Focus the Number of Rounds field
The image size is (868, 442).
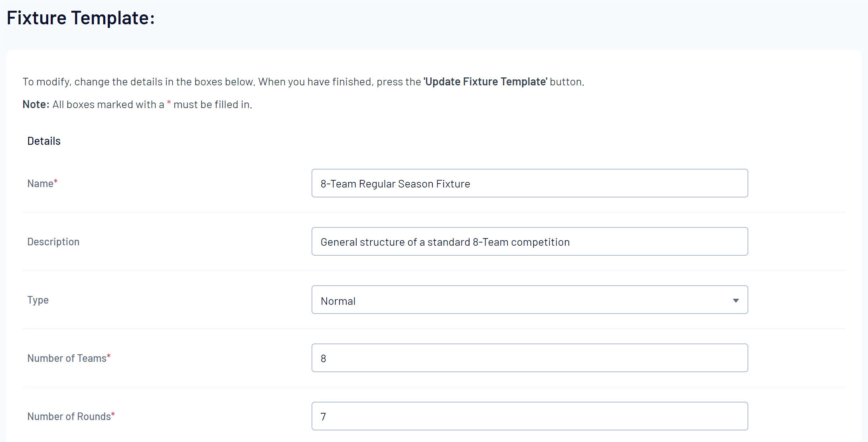click(529, 416)
